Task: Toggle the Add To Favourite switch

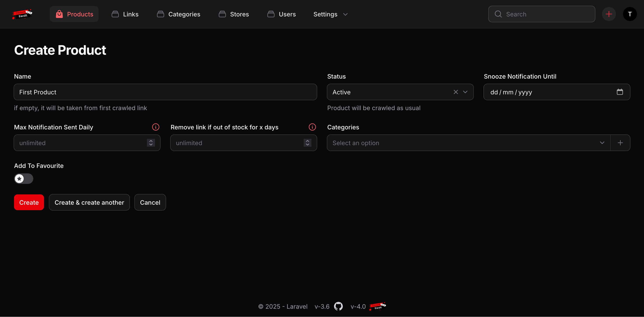Action: (x=23, y=179)
